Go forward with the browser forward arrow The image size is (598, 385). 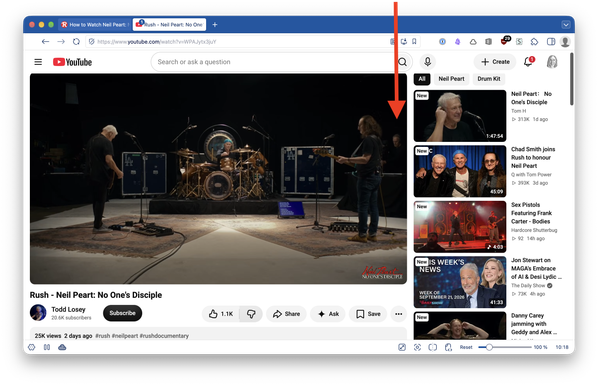click(61, 42)
